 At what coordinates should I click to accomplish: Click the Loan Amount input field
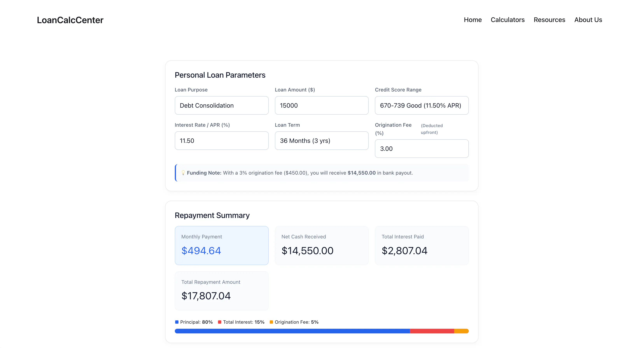(x=321, y=105)
